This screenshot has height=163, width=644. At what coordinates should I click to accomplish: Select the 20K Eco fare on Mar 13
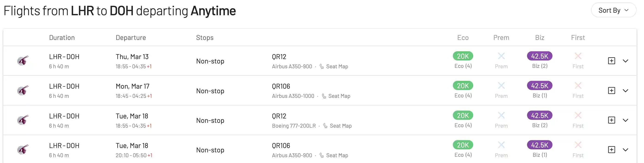(463, 56)
